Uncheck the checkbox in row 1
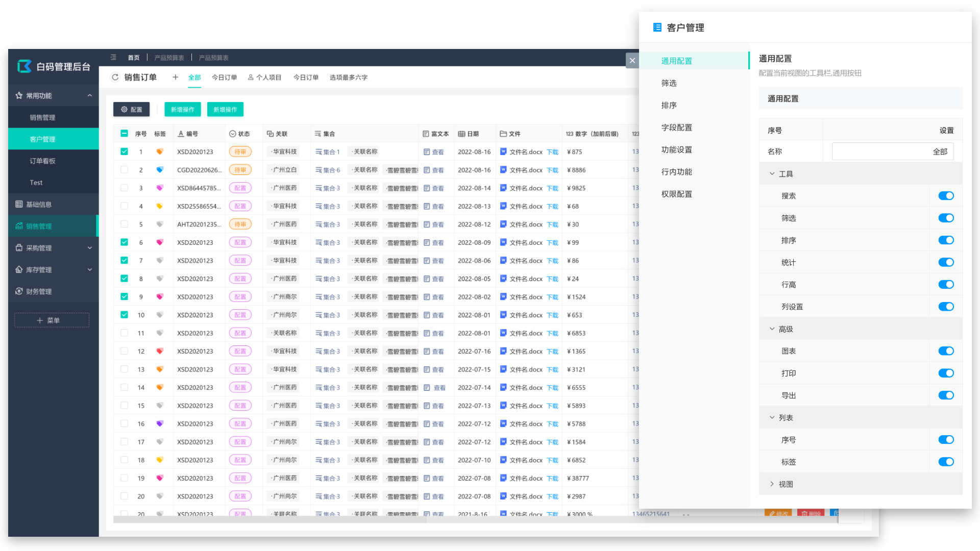Viewport: 980px width, 551px height. coord(124,152)
